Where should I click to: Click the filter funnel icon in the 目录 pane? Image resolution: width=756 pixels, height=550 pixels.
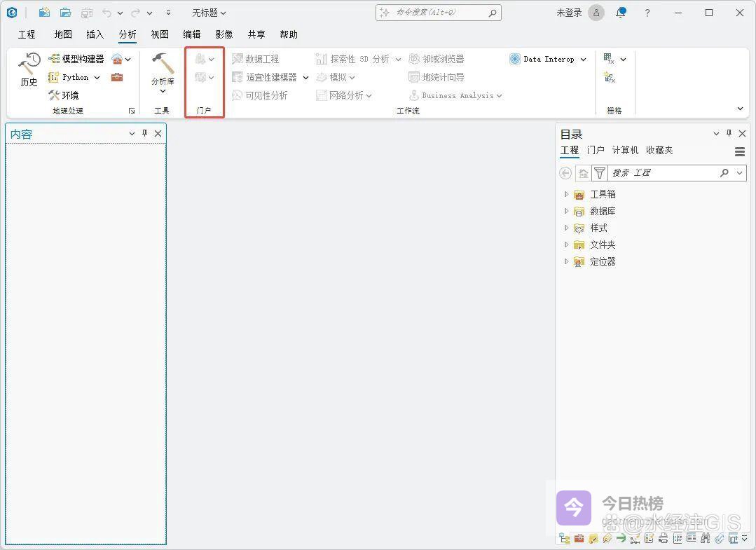click(x=600, y=173)
